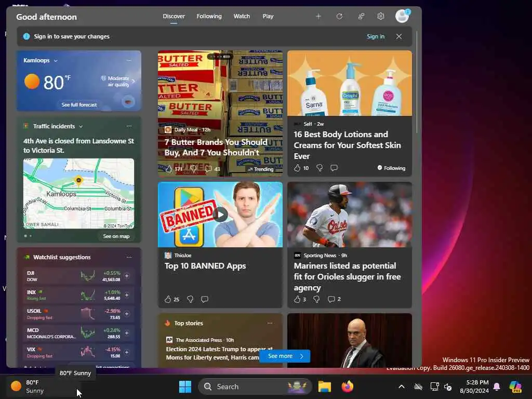Viewport: 532px width, 399px height.
Task: Switch to the Watch tab
Action: point(242,16)
